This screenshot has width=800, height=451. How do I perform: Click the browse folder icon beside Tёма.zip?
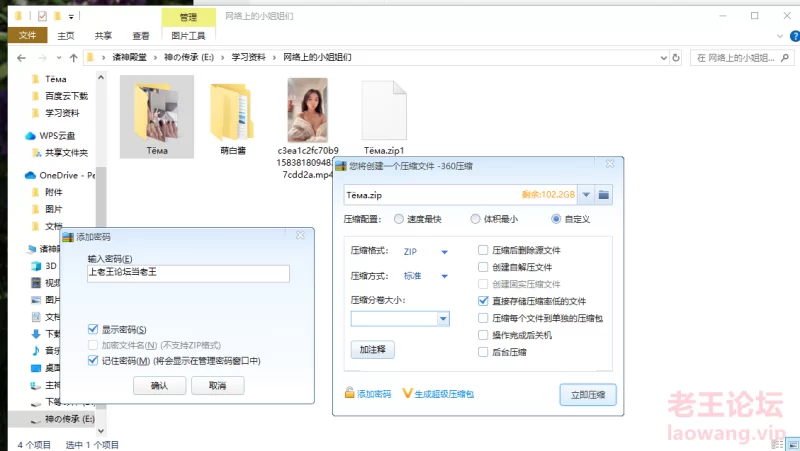(604, 194)
